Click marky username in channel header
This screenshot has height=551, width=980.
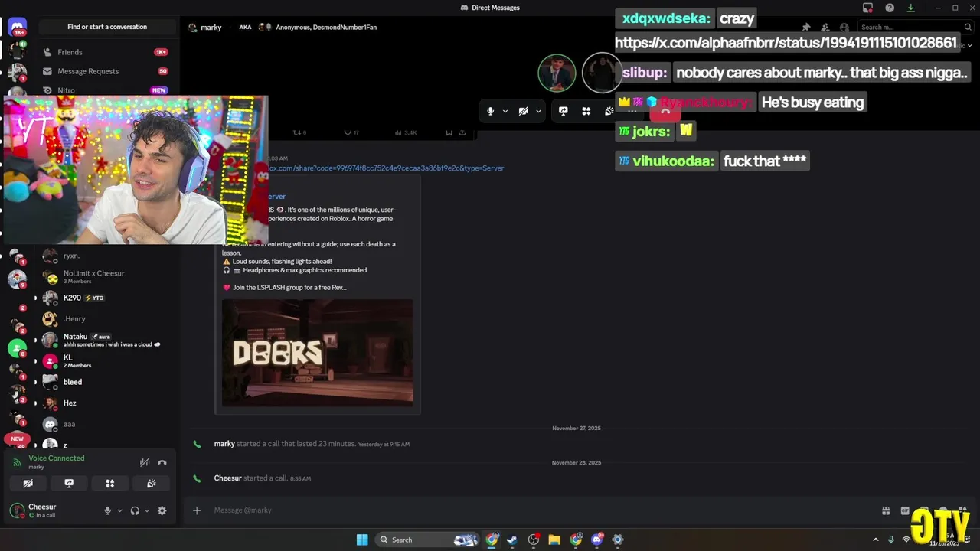click(211, 27)
